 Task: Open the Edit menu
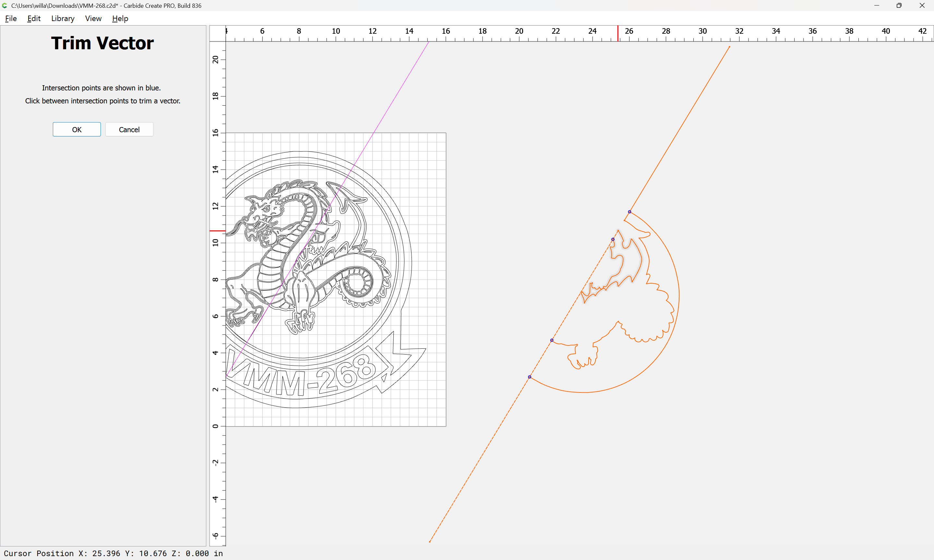click(34, 18)
